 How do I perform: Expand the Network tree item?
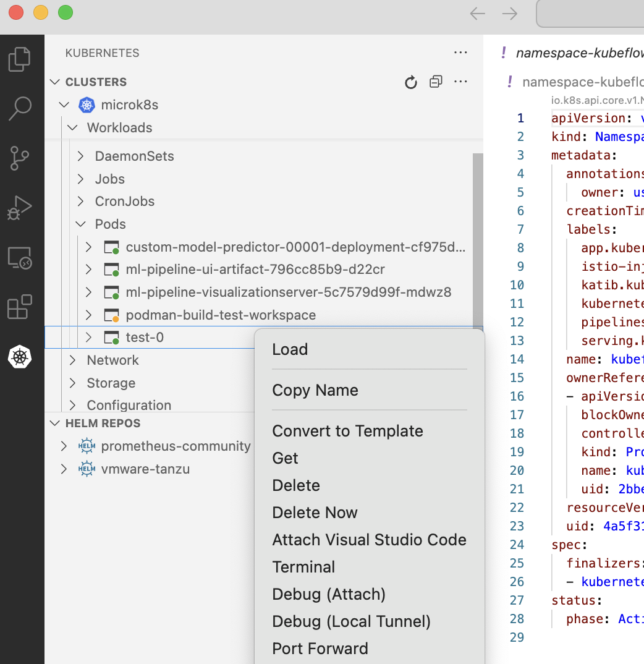[x=72, y=360]
